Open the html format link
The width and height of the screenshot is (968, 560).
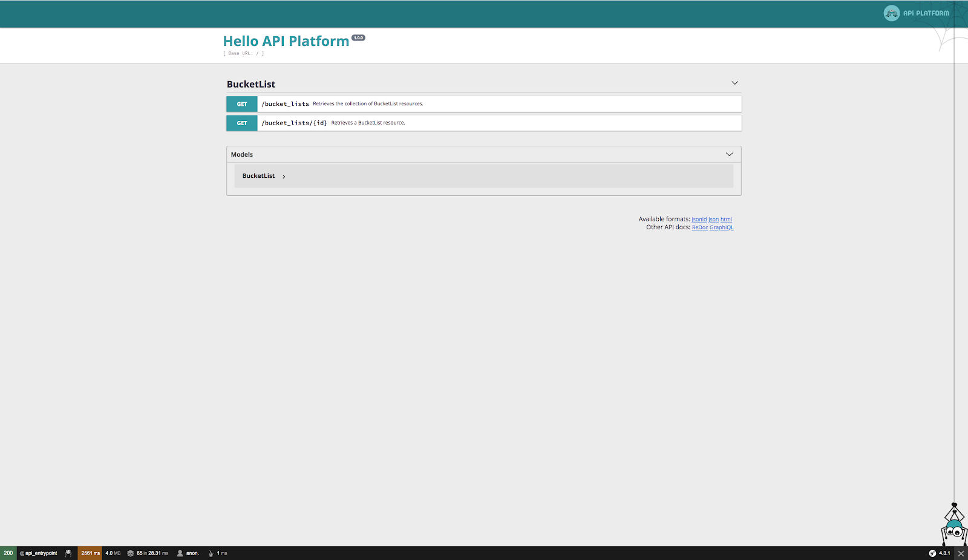[x=726, y=220]
